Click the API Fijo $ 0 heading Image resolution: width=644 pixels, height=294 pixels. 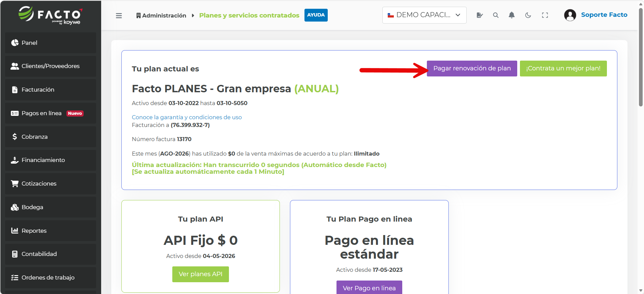click(201, 240)
